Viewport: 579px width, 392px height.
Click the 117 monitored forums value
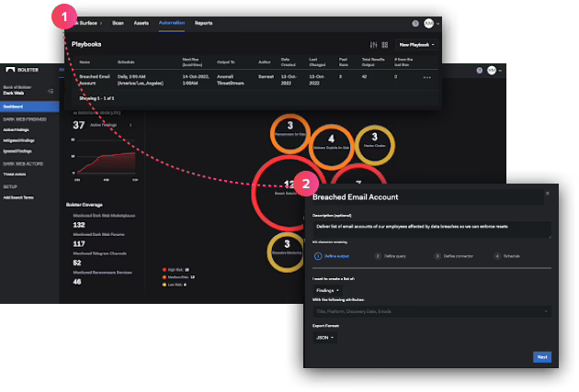point(79,244)
